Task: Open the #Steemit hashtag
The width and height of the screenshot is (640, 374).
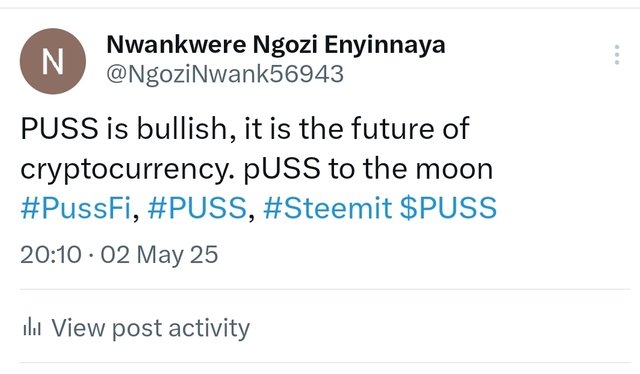Action: [x=328, y=208]
